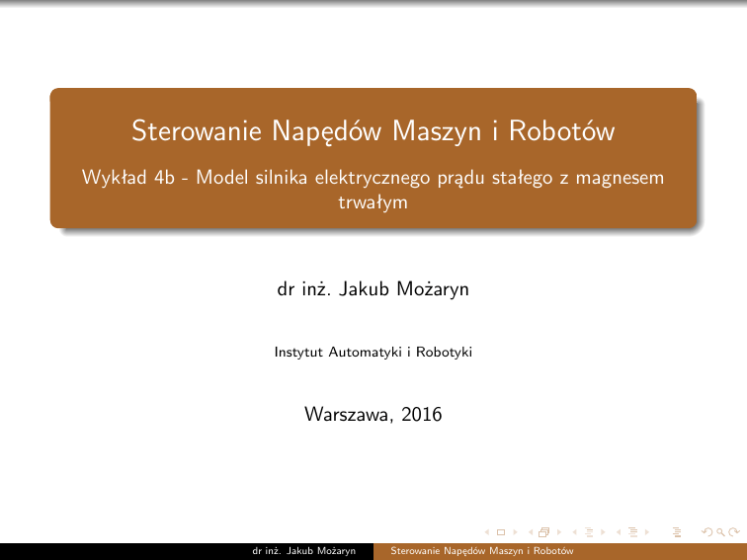
Task: Click the next slide arrow beside slide icon
Action: 517,533
